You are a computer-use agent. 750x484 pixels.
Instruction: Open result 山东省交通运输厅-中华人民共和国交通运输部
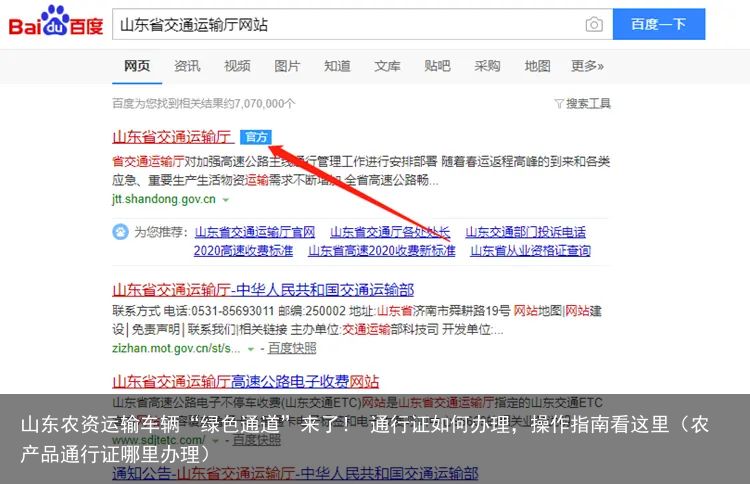pos(263,290)
